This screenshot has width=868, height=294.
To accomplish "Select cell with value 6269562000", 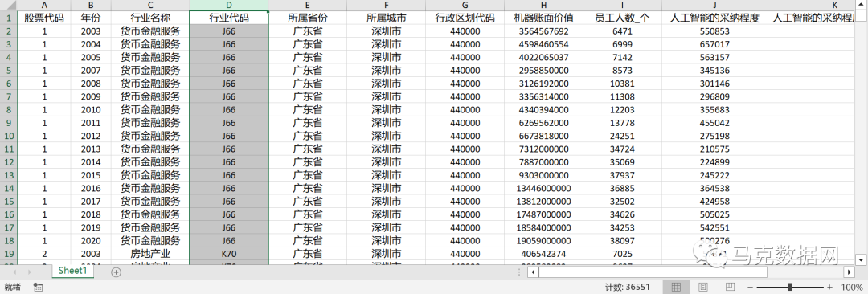I will [543, 123].
